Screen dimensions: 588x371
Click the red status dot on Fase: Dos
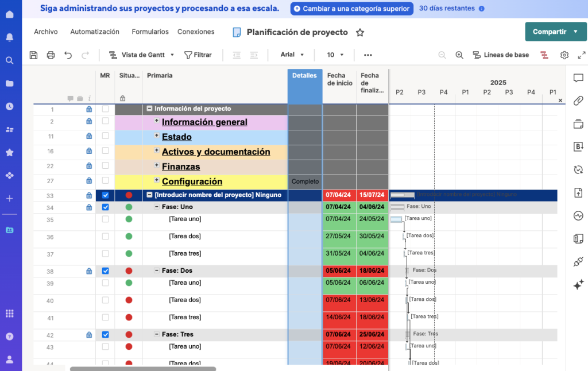click(127, 270)
